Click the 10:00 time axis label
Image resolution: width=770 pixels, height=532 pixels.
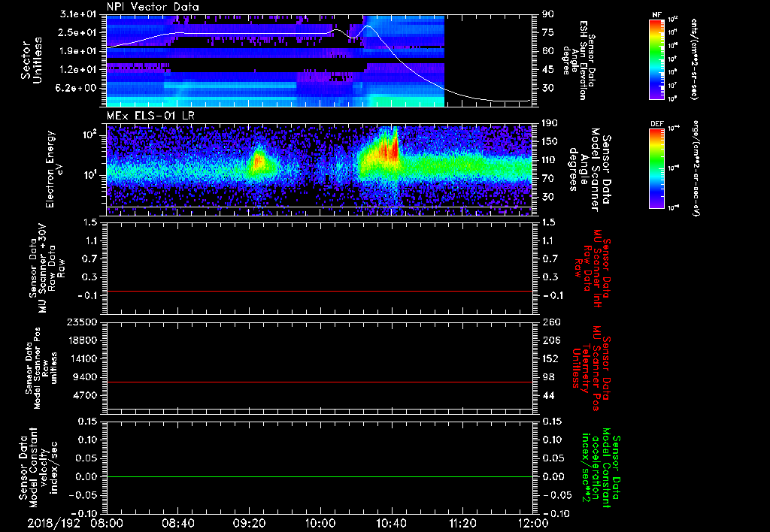pos(320,523)
